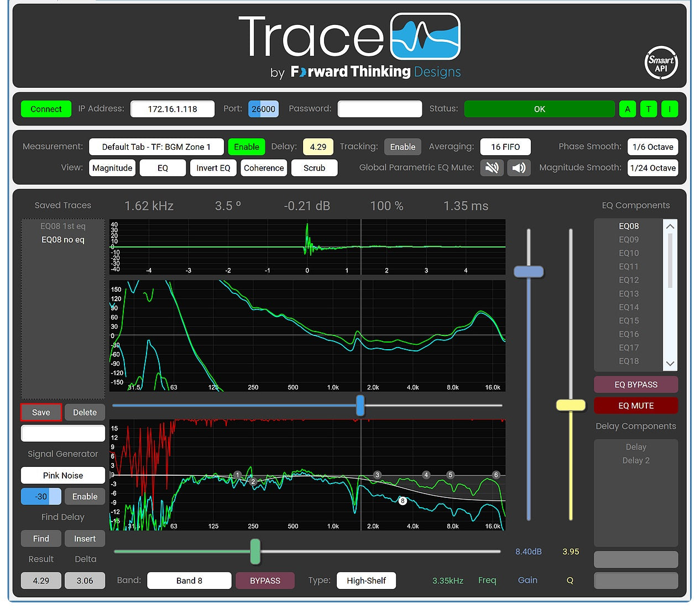Toggle the EQ view button

click(163, 167)
